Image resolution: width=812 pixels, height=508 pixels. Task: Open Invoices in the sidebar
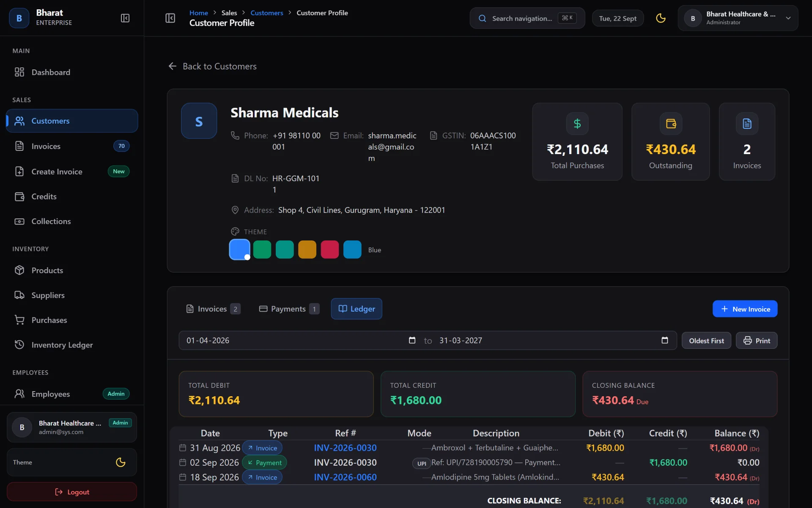[x=72, y=146]
